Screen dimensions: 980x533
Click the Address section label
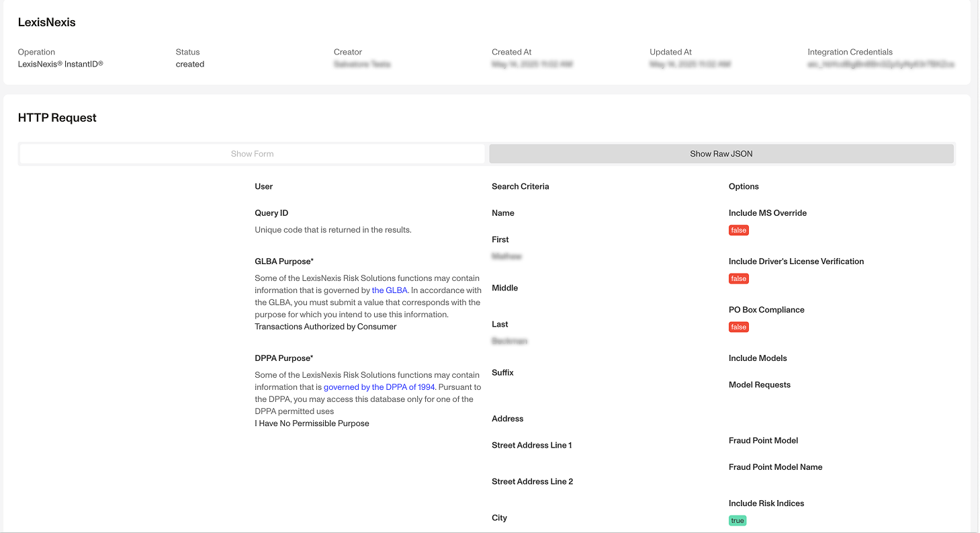[508, 419]
